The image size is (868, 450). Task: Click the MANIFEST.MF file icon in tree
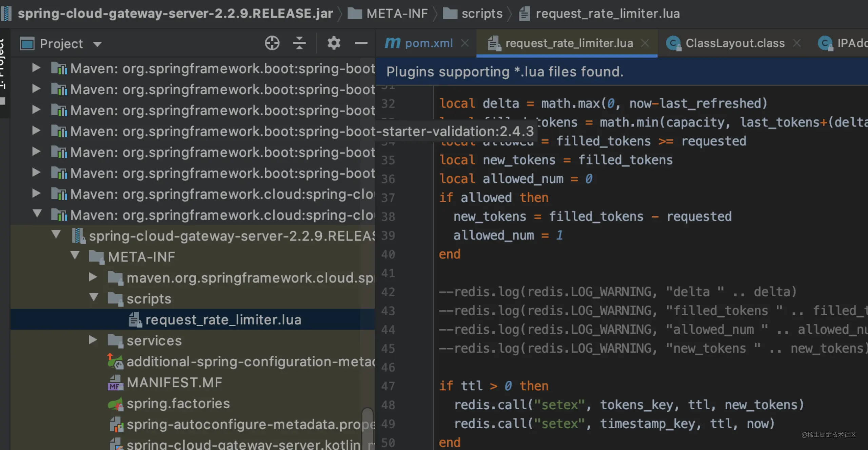click(115, 383)
